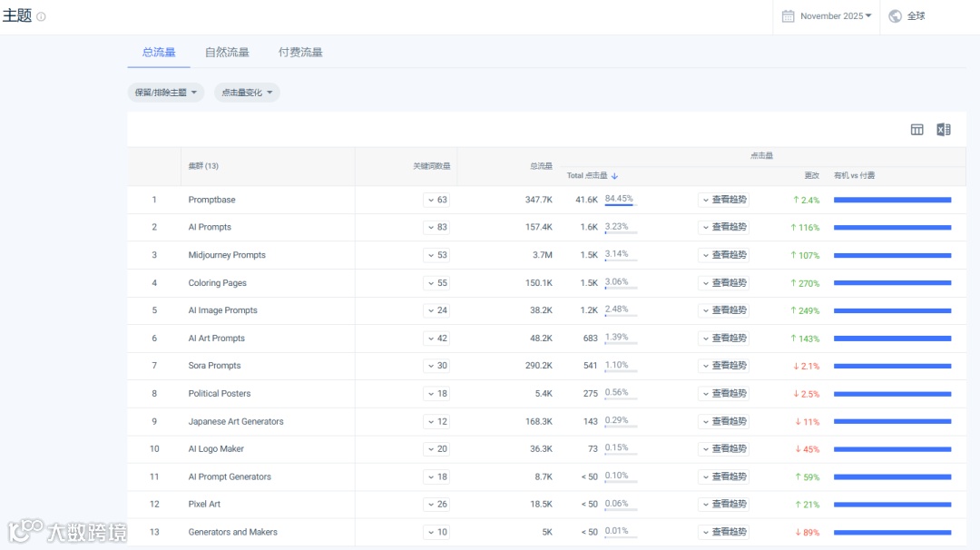This screenshot has width=980, height=550.
Task: Sort by Total 点击量 arrow
Action: pos(614,176)
